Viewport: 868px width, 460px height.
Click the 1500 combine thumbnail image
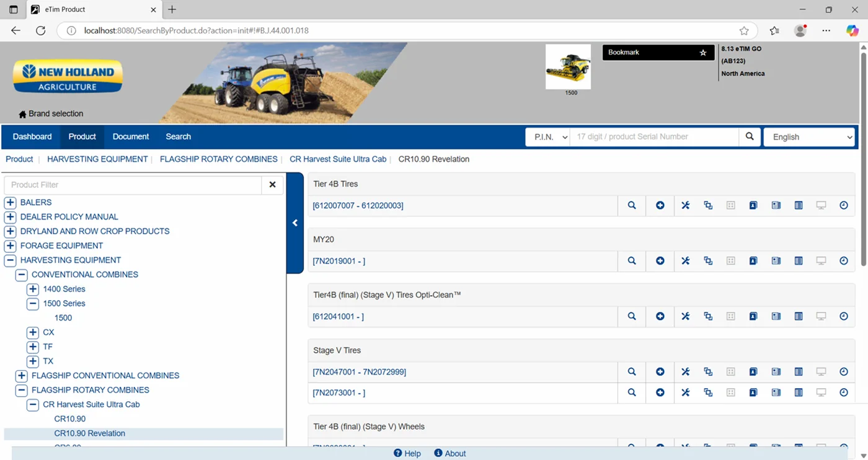coord(568,67)
